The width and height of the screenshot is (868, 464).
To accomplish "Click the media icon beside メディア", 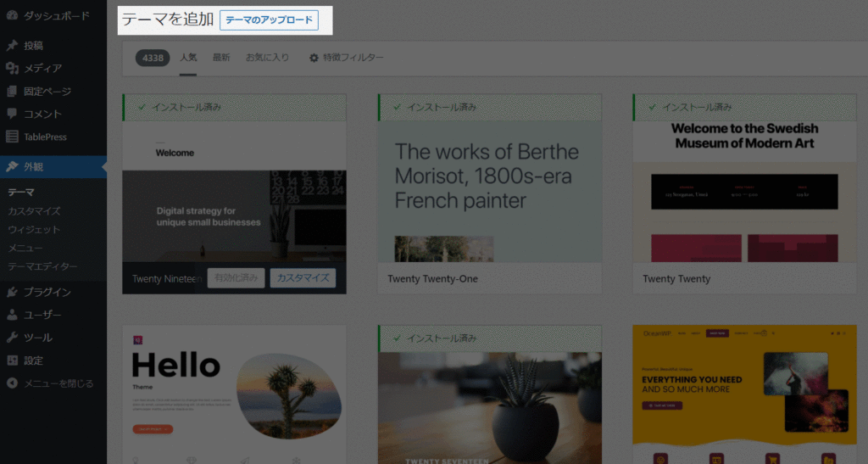I will coord(12,68).
